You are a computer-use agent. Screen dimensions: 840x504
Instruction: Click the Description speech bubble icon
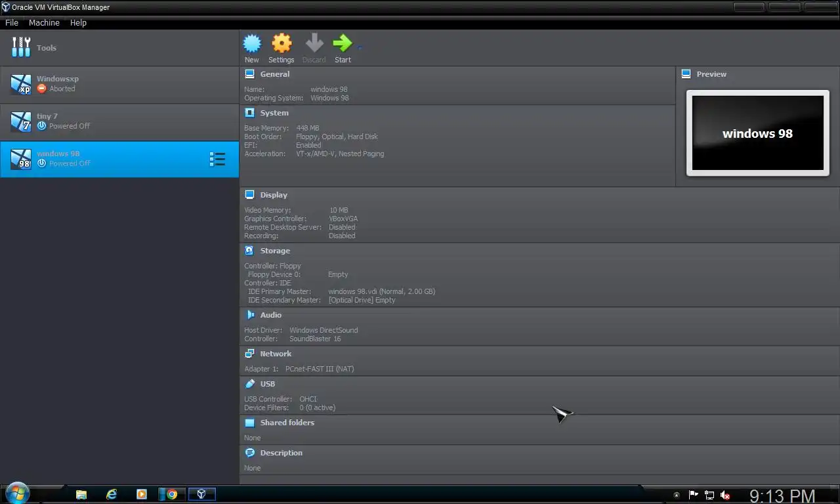(249, 453)
